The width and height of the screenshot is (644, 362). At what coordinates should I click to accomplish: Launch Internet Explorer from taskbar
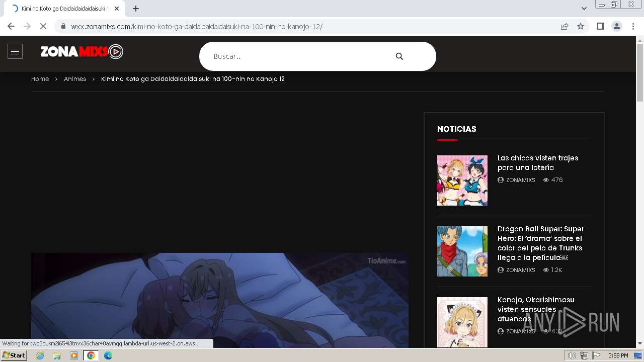[40, 355]
